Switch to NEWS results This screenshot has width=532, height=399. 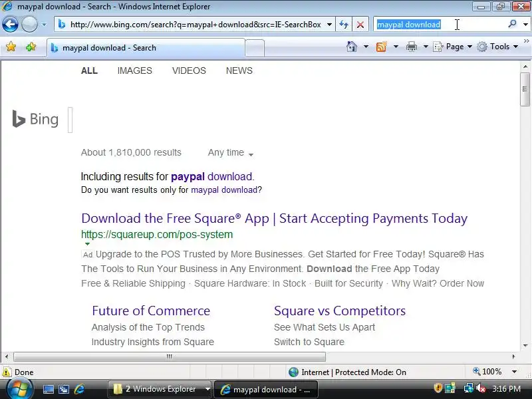(x=239, y=70)
